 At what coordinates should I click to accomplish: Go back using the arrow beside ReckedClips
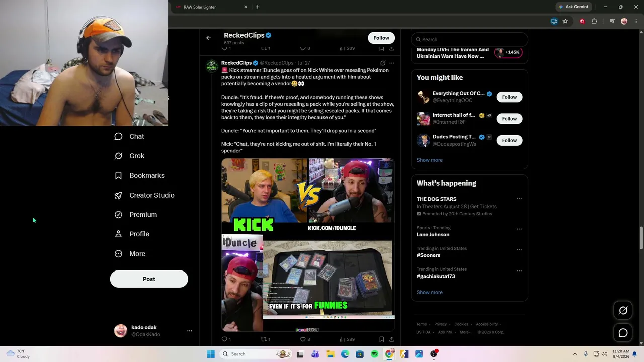coord(208,38)
